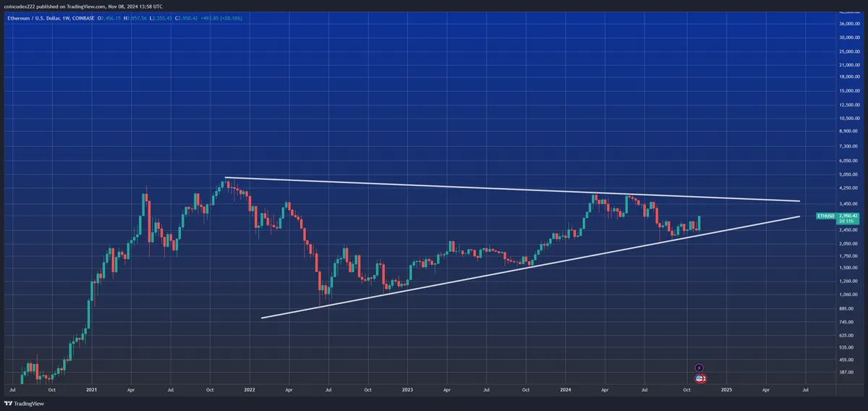This screenshot has height=411, width=868.
Task: Click the 2,050.00 price axis label
Action: tap(849, 243)
